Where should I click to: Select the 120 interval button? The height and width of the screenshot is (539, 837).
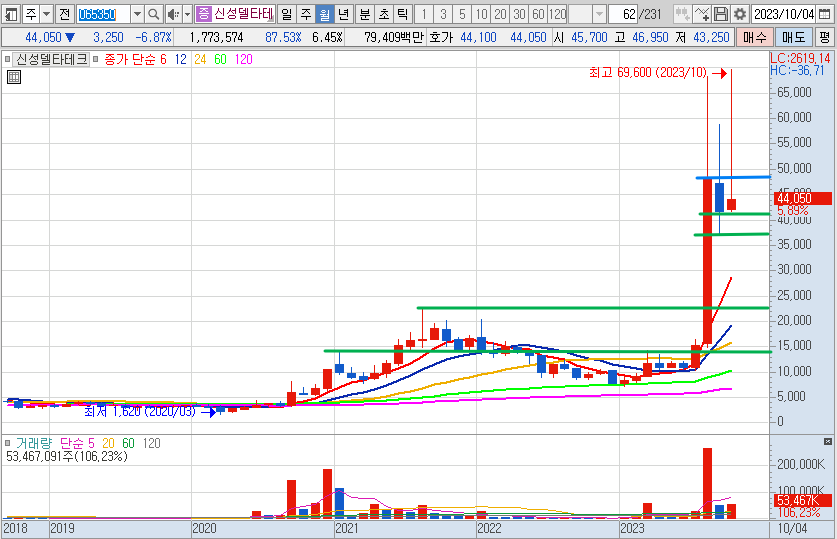click(557, 14)
